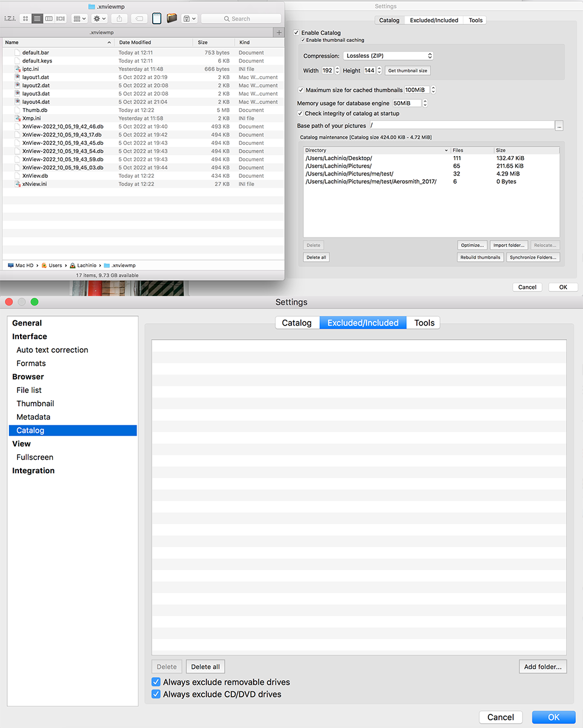Adjust 100MiB cached thumbnails stepper
The width and height of the screenshot is (583, 728).
433,90
